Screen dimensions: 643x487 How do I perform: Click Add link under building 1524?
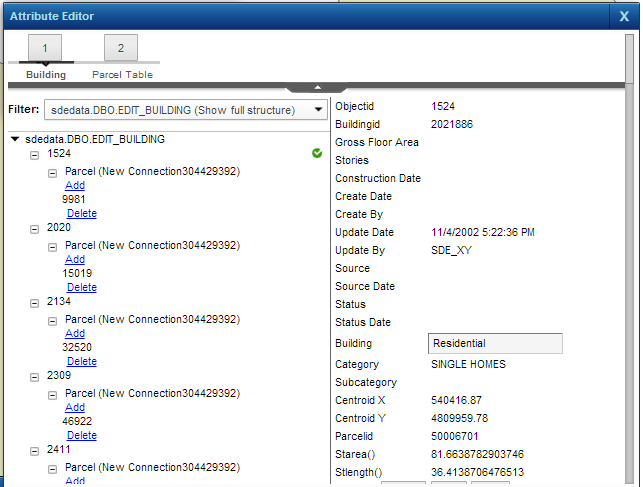75,185
